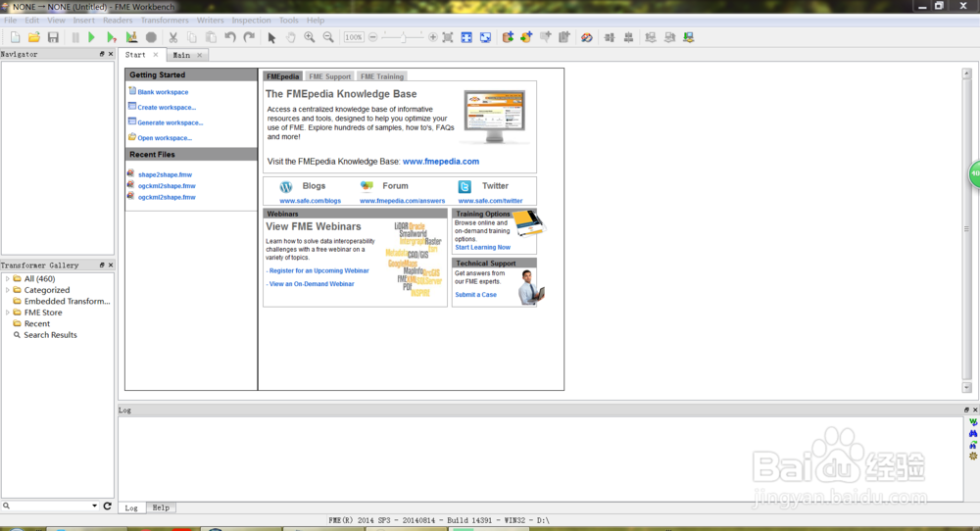Select Embedded Transformers tree item

[67, 302]
